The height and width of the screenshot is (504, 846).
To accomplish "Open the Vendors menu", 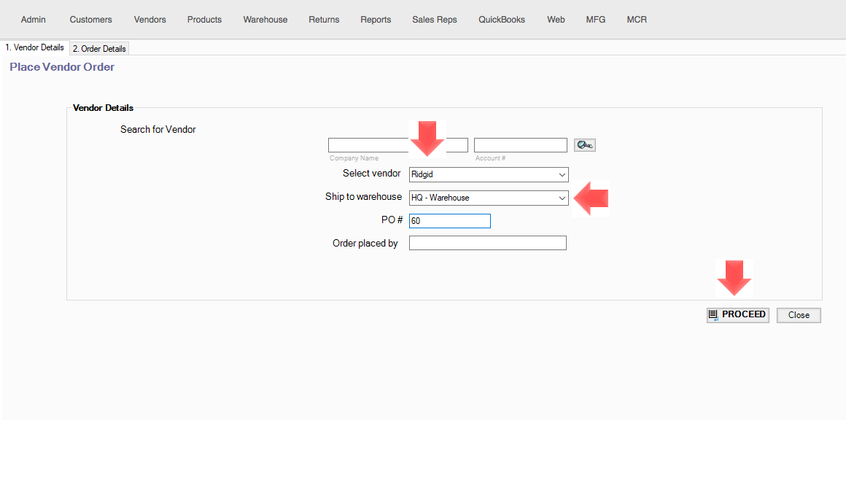I will click(150, 20).
